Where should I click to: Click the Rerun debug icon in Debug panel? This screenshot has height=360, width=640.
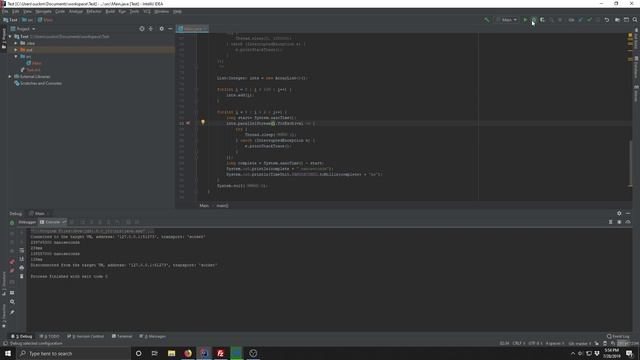pos(12,222)
